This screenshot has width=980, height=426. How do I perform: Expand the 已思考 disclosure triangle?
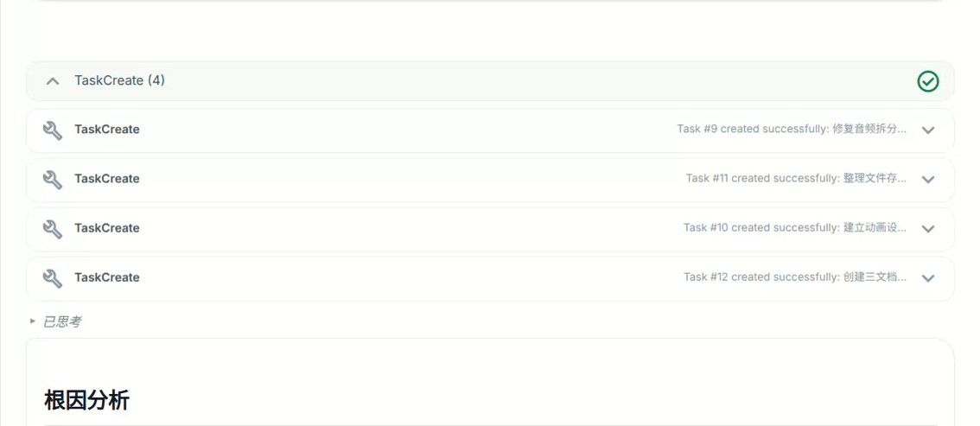click(33, 321)
